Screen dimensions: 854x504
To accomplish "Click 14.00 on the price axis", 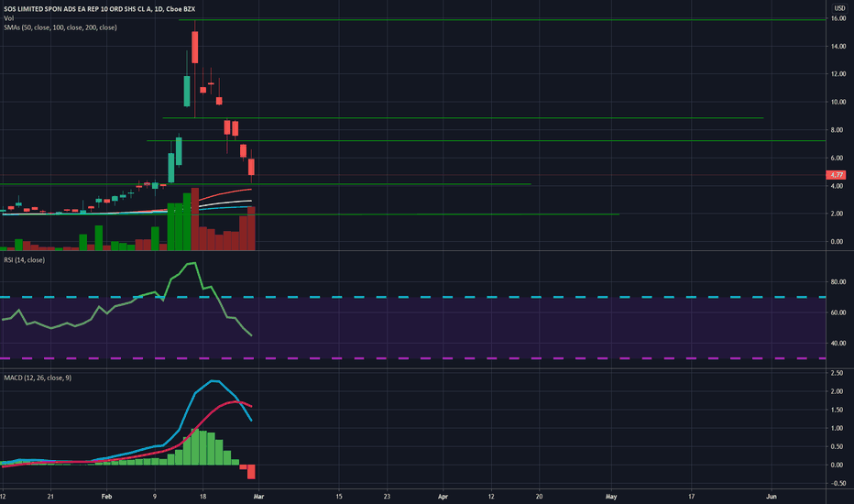I will (838, 47).
